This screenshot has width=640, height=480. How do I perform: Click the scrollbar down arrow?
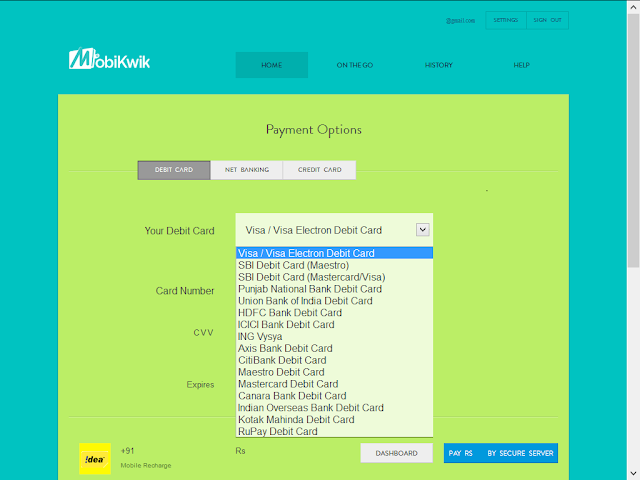633,474
